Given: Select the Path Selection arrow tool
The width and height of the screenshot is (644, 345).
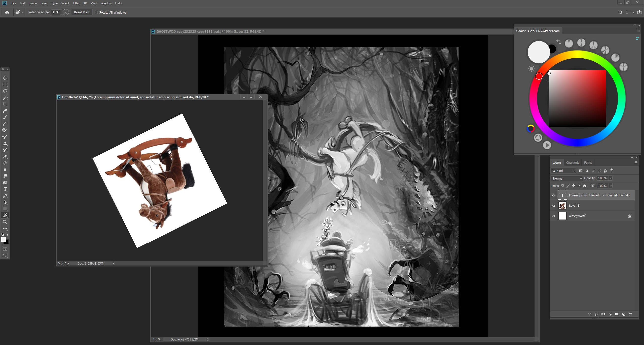Looking at the screenshot, I should [x=5, y=202].
